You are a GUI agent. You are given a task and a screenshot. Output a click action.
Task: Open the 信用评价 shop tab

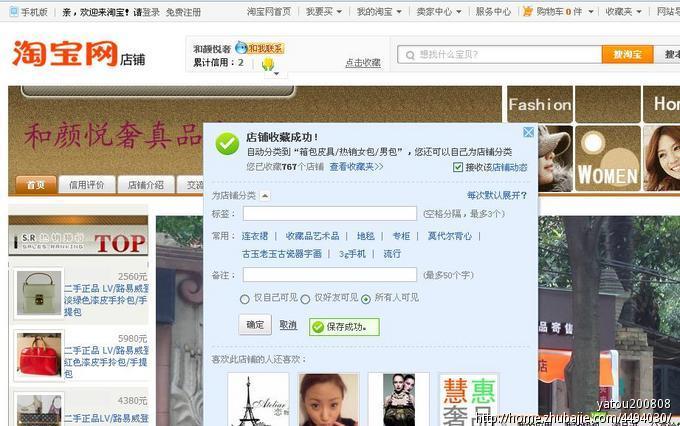87,185
